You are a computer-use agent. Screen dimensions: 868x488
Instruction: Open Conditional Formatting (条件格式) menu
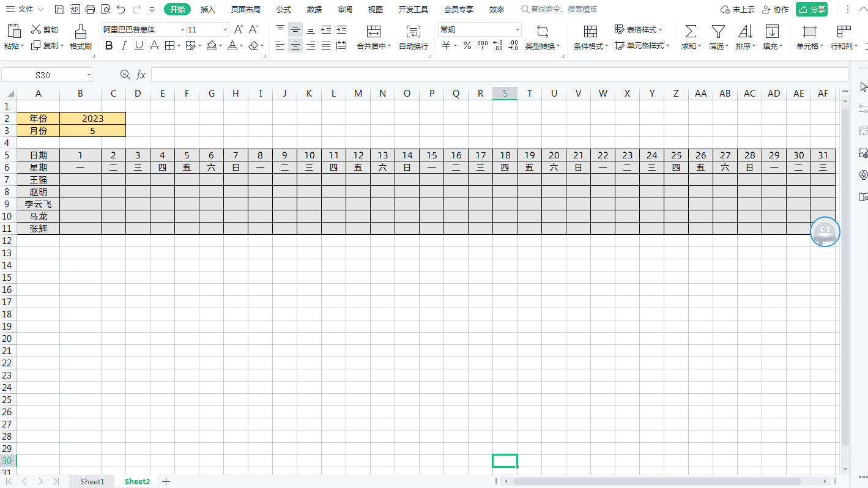click(591, 46)
